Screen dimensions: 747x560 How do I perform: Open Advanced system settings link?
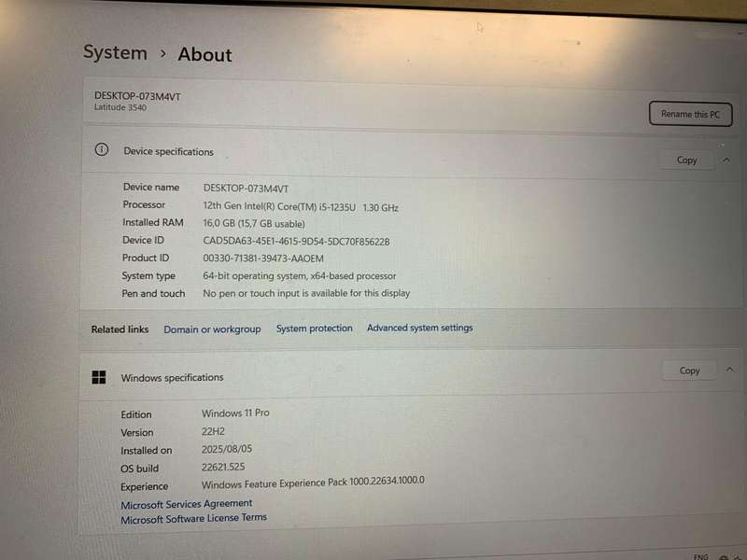click(x=419, y=328)
